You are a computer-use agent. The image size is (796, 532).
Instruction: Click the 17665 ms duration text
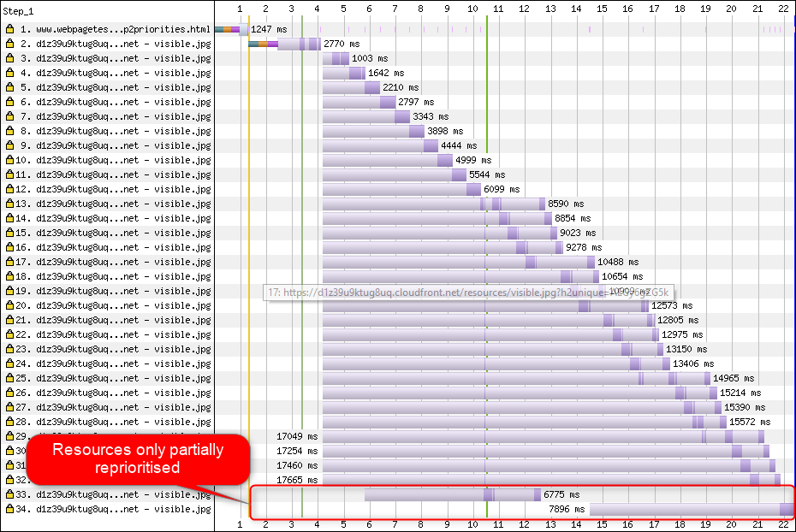click(x=297, y=480)
